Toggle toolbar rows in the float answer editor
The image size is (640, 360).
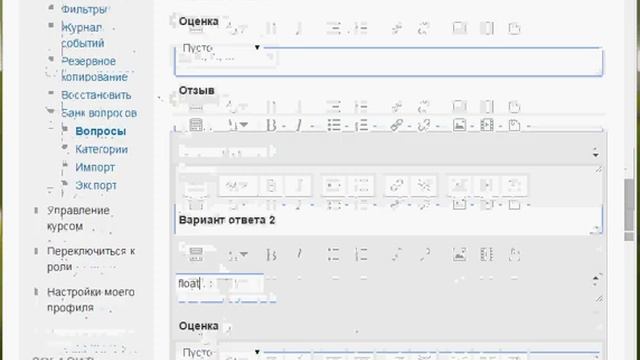(196, 254)
